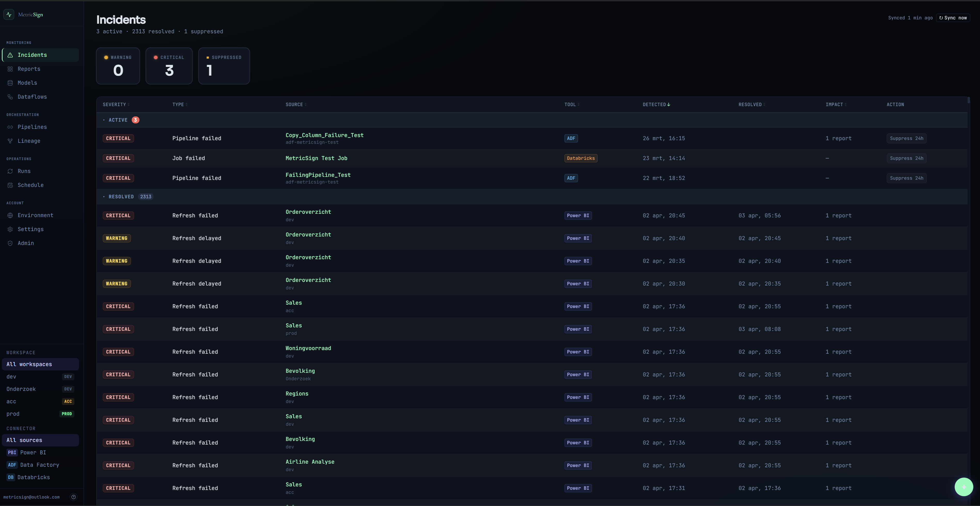
Task: Toggle the Warning severity card
Action: pos(118,66)
